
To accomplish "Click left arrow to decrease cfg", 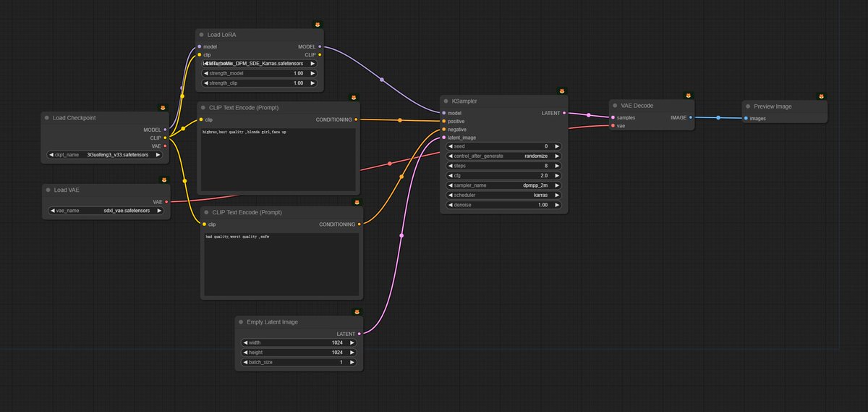I will (x=451, y=175).
